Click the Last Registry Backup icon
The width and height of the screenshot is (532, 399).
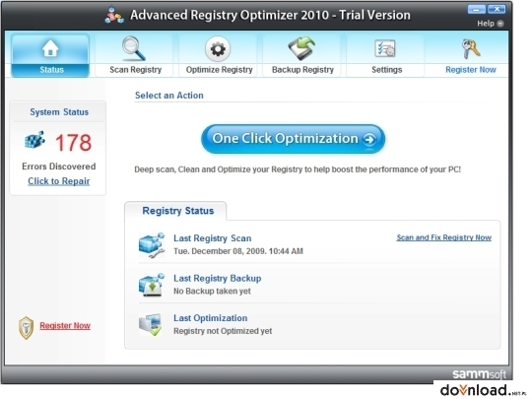(x=152, y=285)
